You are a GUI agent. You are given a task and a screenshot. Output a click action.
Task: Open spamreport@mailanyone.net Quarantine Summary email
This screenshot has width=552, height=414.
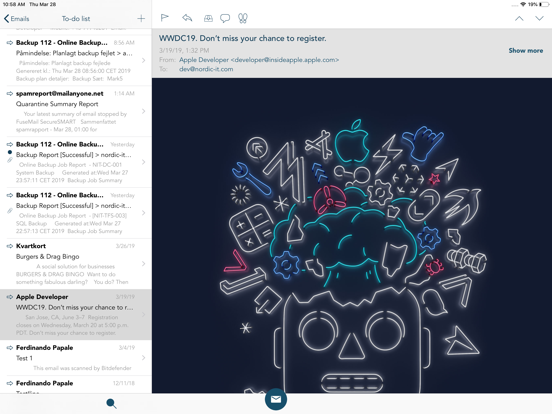[76, 111]
